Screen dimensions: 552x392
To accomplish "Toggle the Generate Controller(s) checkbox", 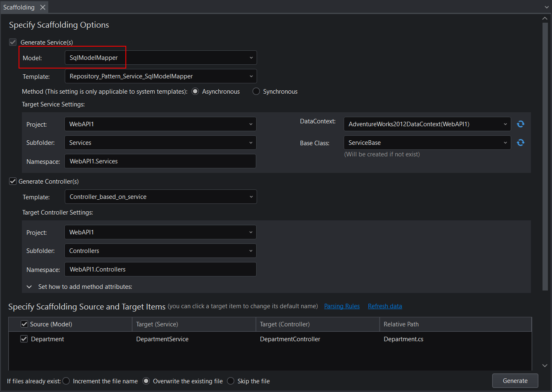I will click(13, 181).
